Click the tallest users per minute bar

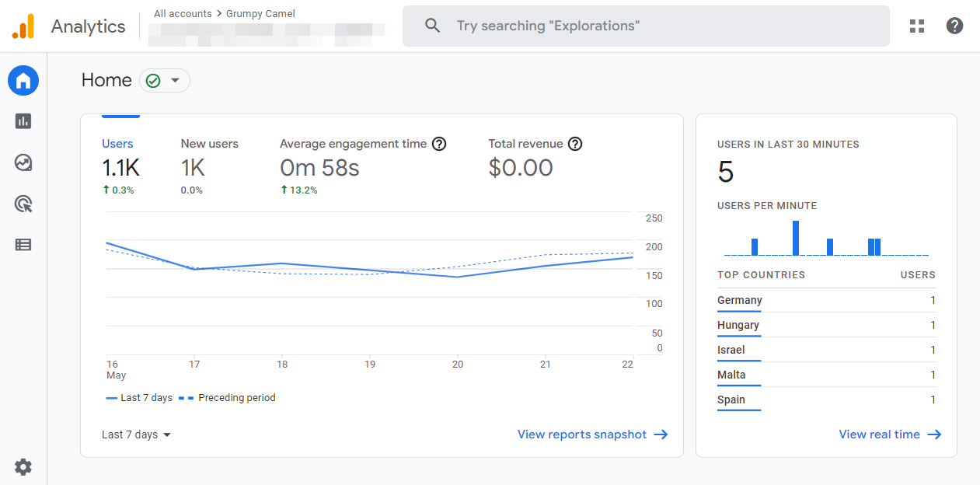(x=796, y=238)
